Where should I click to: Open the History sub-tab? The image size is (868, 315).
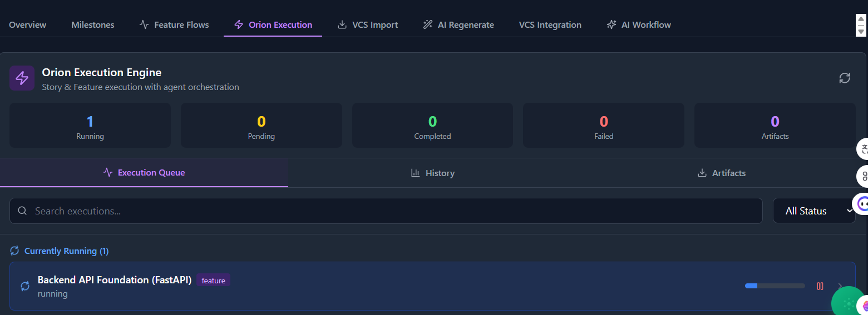(432, 173)
